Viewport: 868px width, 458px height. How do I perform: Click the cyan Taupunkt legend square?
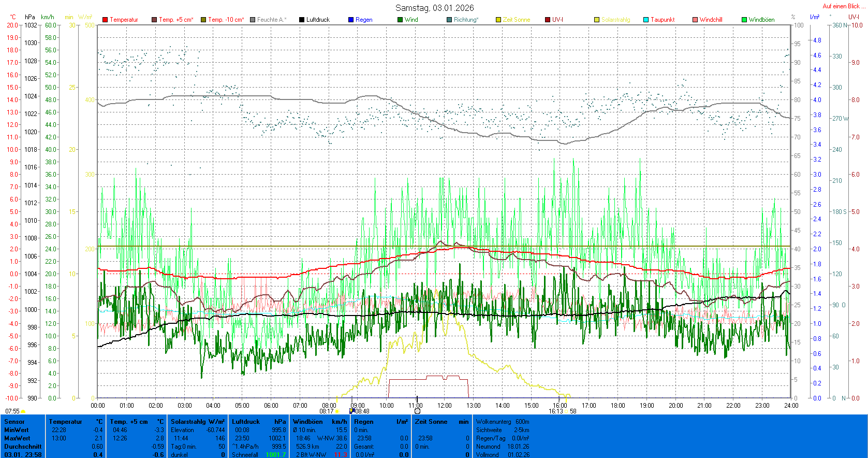pyautogui.click(x=646, y=20)
